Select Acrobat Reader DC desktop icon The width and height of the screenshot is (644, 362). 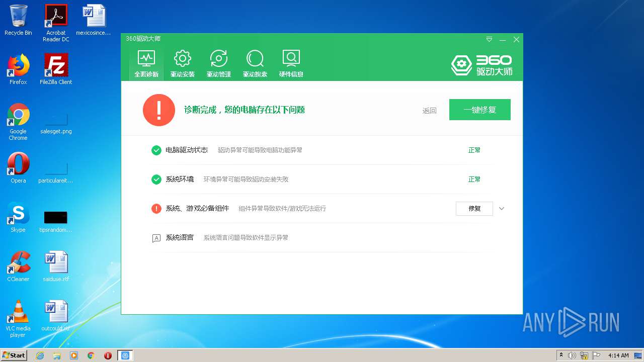[56, 23]
